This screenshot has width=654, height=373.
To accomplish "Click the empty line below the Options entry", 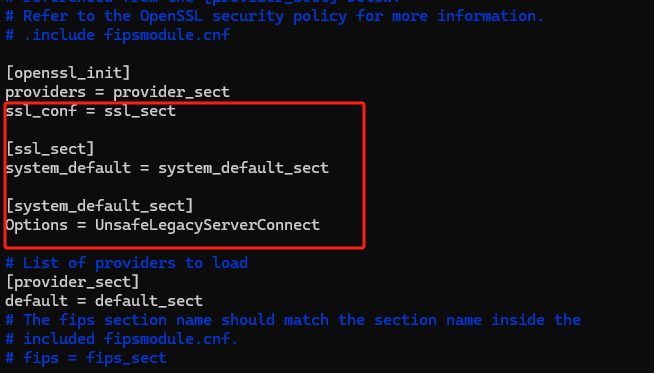I will click(184, 243).
